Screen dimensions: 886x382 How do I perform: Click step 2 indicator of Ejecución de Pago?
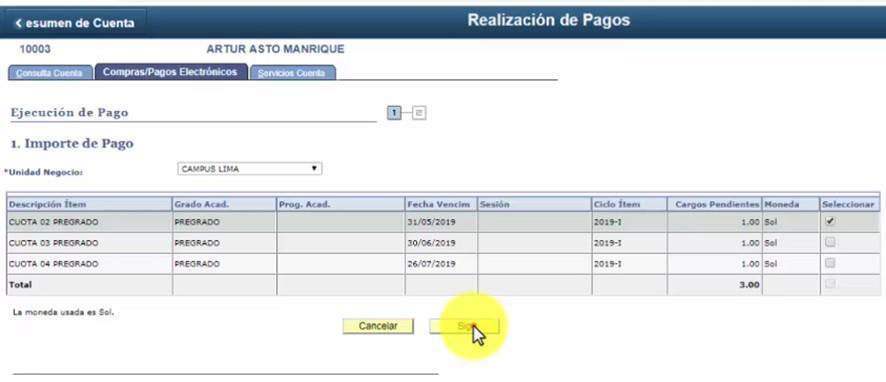[419, 113]
